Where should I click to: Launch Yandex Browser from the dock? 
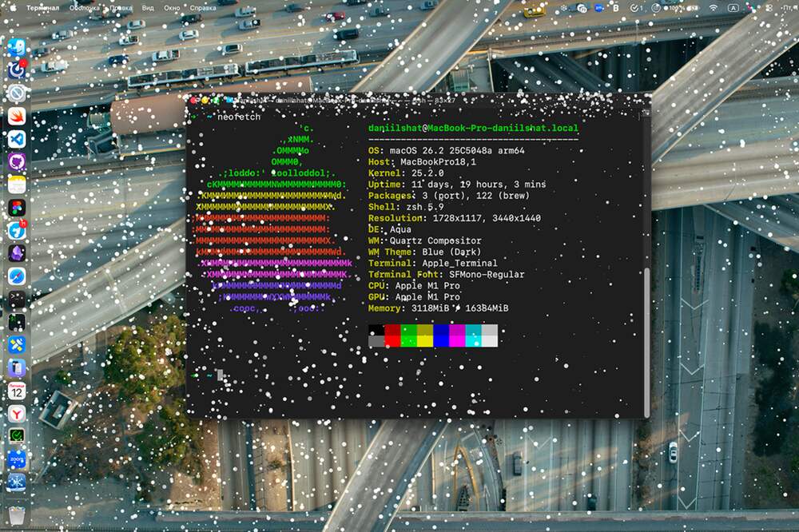(x=17, y=414)
